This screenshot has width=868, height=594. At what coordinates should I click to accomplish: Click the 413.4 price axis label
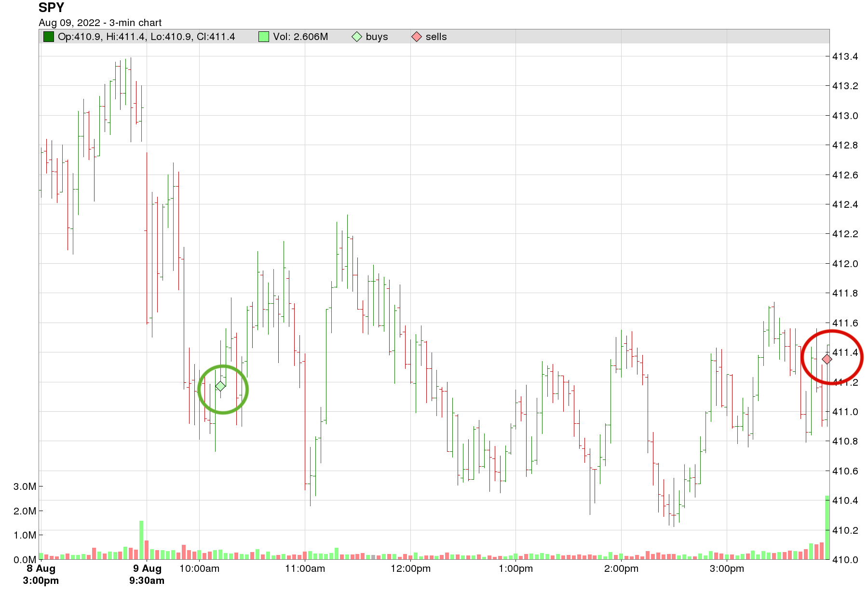845,56
